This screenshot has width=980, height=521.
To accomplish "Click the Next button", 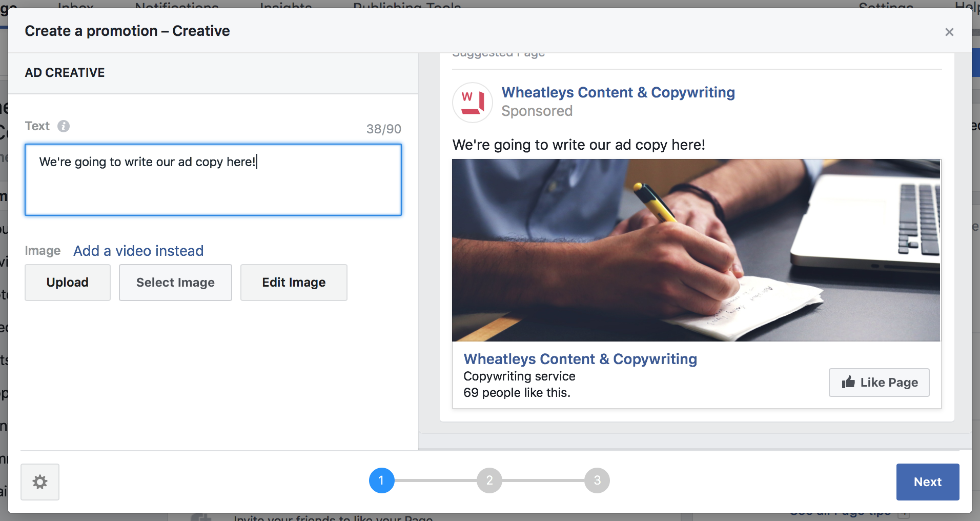I will pyautogui.click(x=928, y=482).
